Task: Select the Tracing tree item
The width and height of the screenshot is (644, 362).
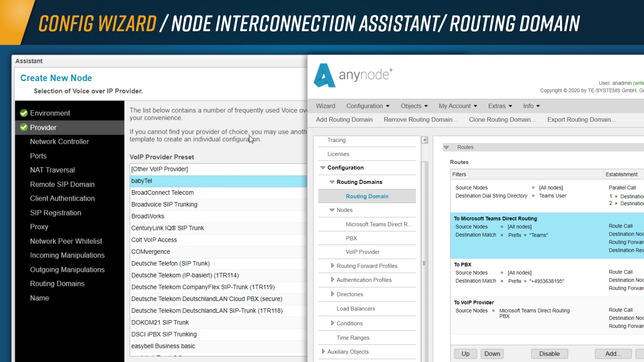Action: click(336, 140)
